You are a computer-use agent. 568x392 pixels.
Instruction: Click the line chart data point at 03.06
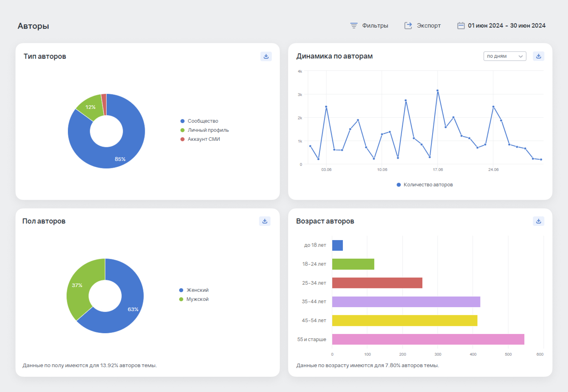326,107
